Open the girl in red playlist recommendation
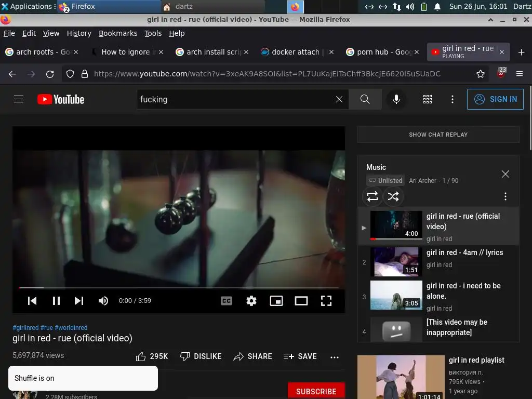Image resolution: width=532 pixels, height=399 pixels. pos(476,360)
